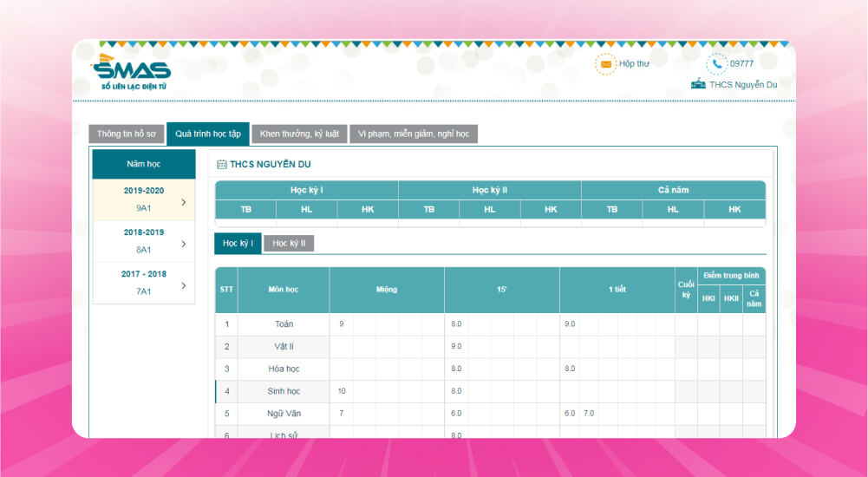Click the STT column header

click(x=226, y=290)
